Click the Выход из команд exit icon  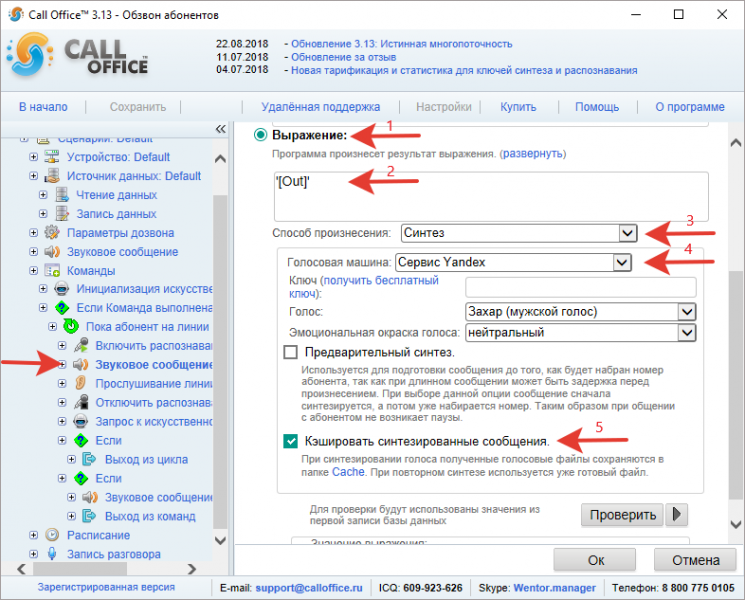tap(89, 515)
